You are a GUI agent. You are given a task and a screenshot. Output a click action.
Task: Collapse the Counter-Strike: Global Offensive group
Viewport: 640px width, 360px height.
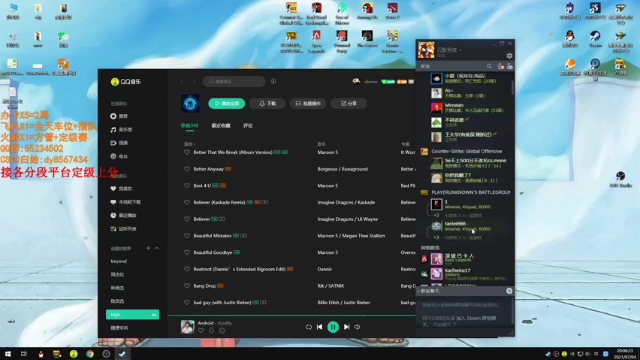(x=467, y=151)
